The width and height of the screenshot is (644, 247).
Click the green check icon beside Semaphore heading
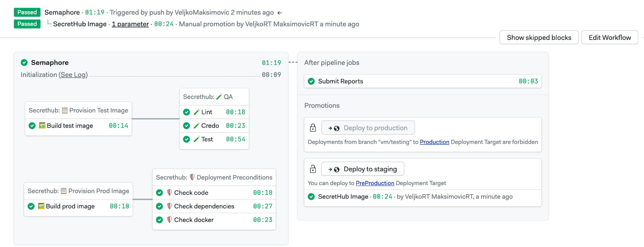tap(24, 62)
